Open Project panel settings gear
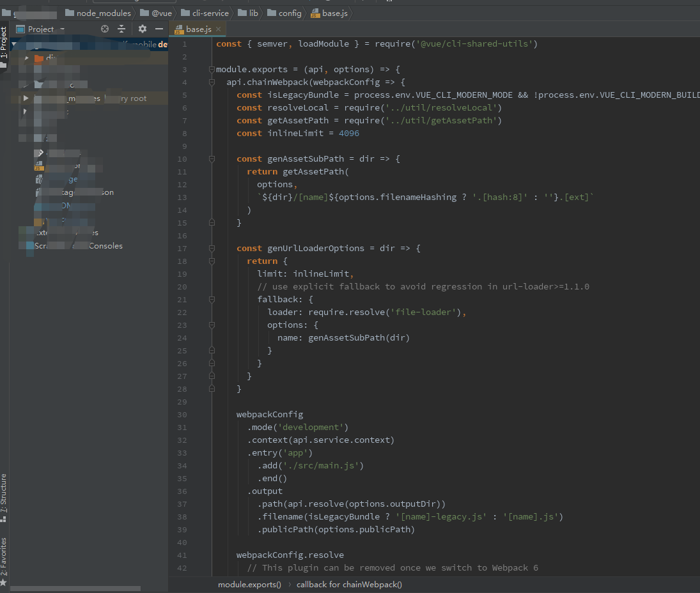The width and height of the screenshot is (700, 593). pyautogui.click(x=143, y=29)
